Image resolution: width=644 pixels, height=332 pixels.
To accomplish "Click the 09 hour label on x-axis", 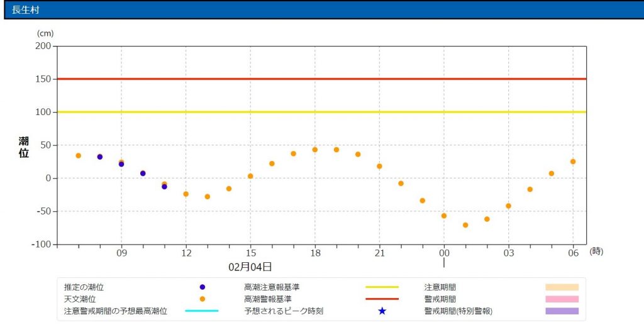I will (121, 253).
